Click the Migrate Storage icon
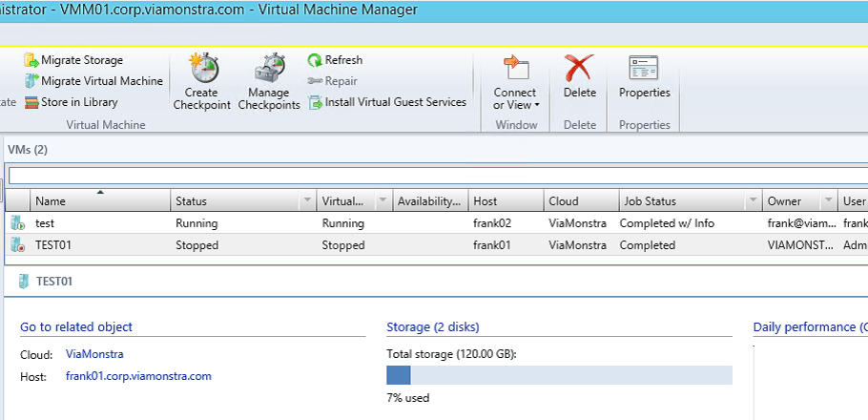868x420 pixels. pyautogui.click(x=31, y=60)
